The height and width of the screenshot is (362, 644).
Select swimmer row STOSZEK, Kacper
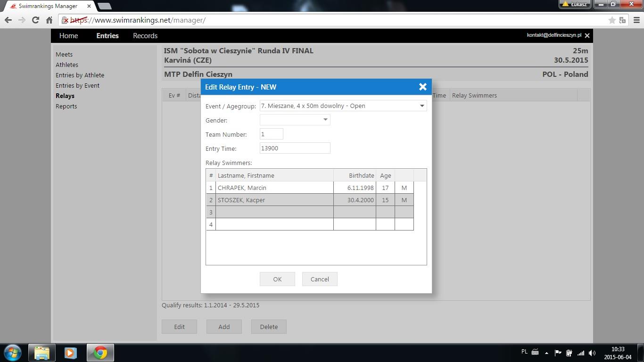310,200
